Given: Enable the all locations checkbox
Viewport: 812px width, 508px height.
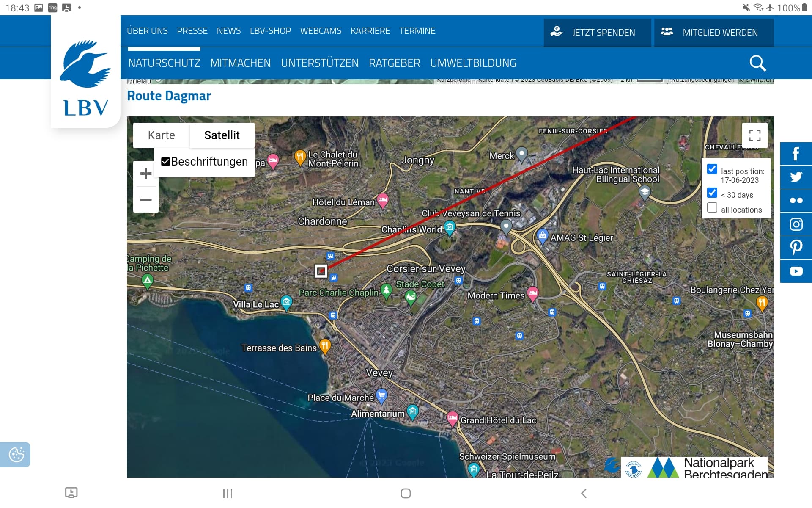Looking at the screenshot, I should [712, 207].
